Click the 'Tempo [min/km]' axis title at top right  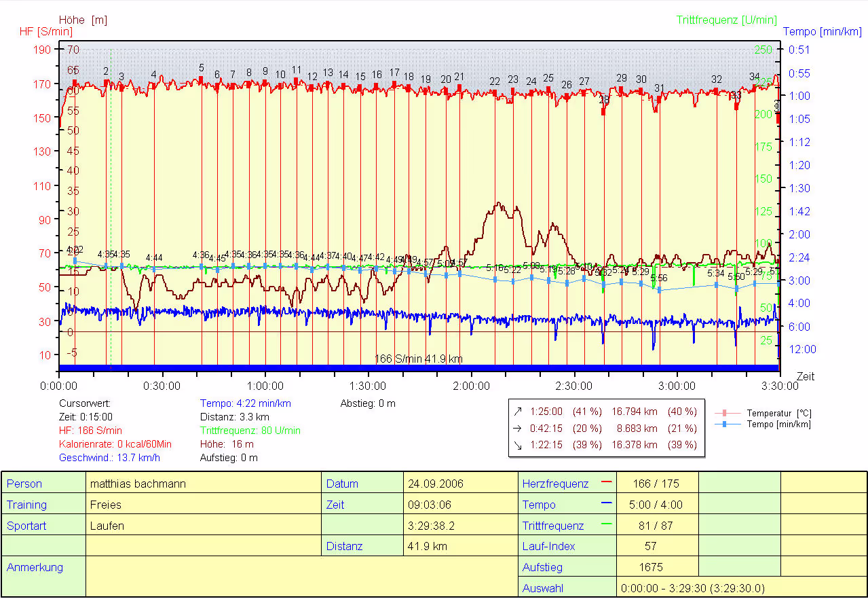click(823, 32)
